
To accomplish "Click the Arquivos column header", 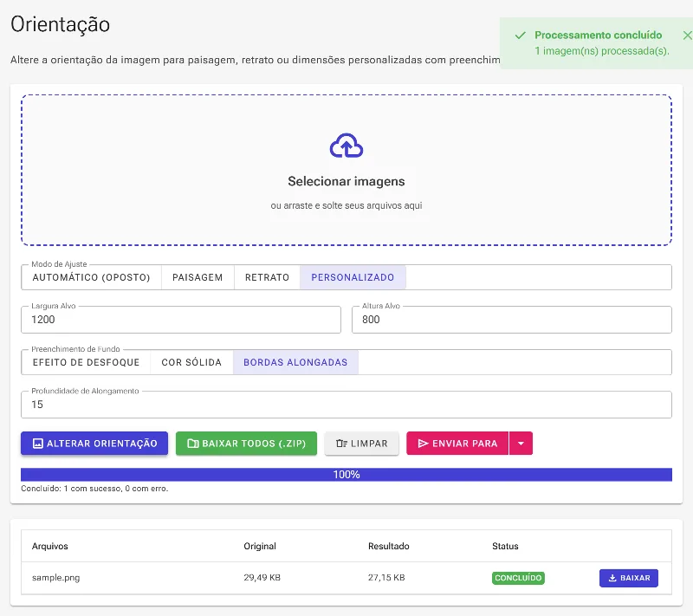I will (x=50, y=546).
